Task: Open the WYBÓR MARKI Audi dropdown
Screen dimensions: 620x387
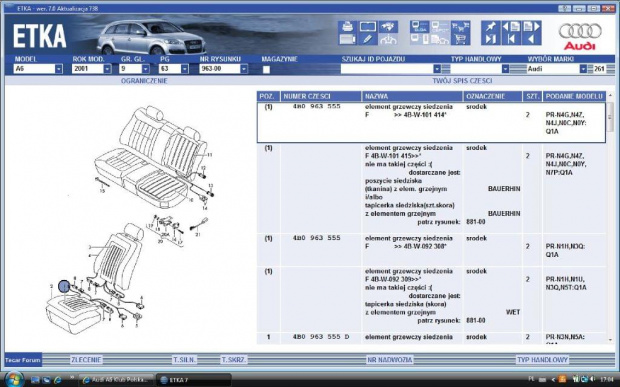Action: point(583,69)
